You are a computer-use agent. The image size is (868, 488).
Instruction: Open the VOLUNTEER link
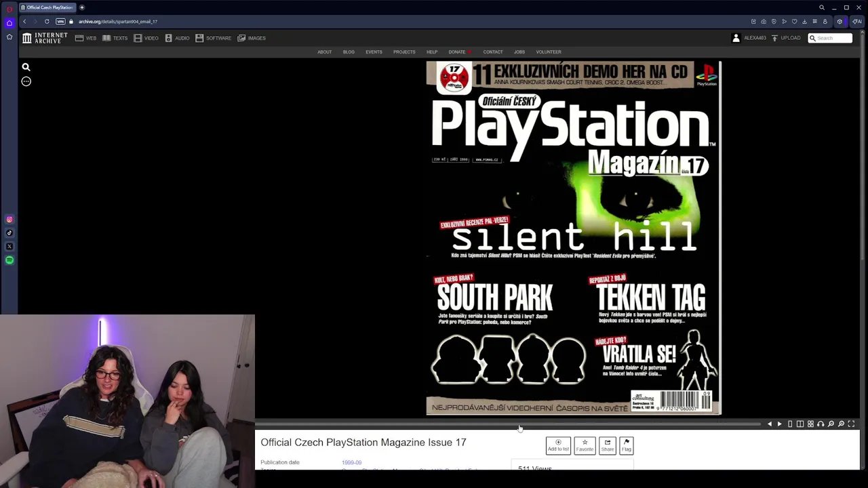[549, 52]
